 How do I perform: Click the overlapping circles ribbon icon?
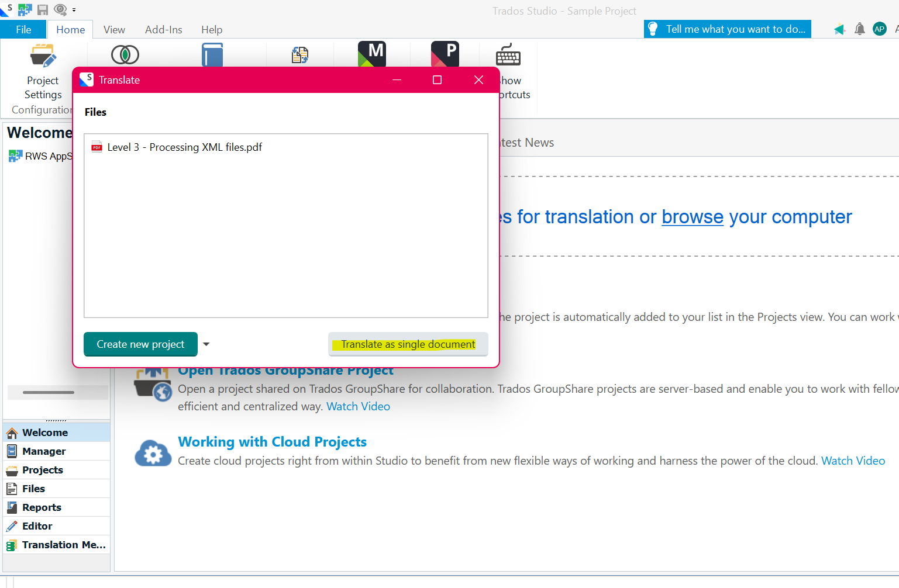(x=125, y=55)
